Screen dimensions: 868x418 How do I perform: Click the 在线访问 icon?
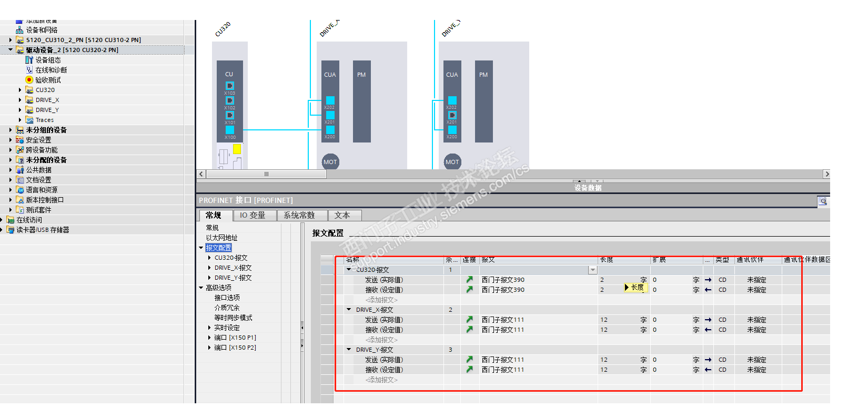(10, 220)
